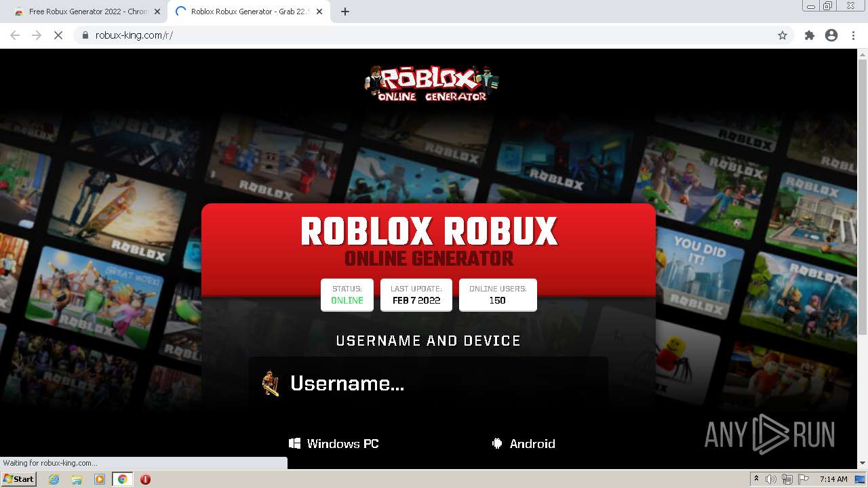Click the Chrome taskbar button
The width and height of the screenshot is (868, 488).
coord(122,479)
